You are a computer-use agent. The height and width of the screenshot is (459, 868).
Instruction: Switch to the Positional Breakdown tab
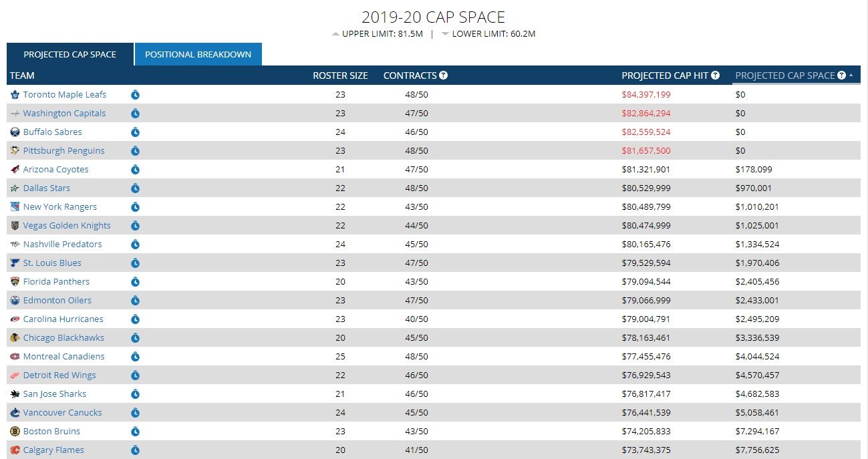tap(198, 55)
